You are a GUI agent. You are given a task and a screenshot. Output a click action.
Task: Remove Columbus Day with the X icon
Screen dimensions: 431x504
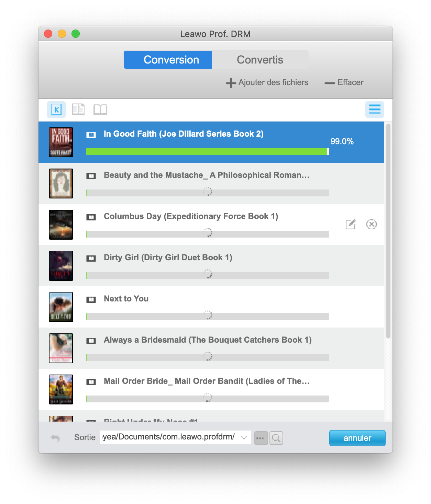click(x=372, y=224)
